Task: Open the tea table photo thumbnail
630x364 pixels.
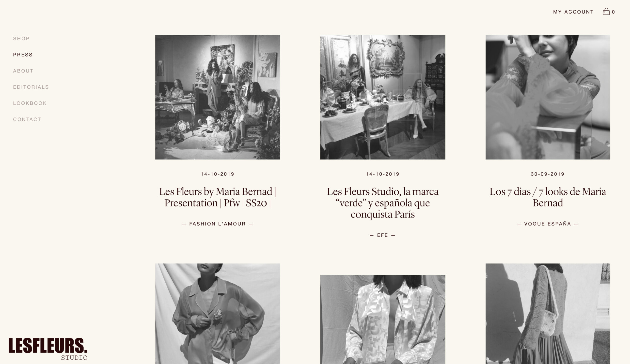Action: pyautogui.click(x=382, y=97)
